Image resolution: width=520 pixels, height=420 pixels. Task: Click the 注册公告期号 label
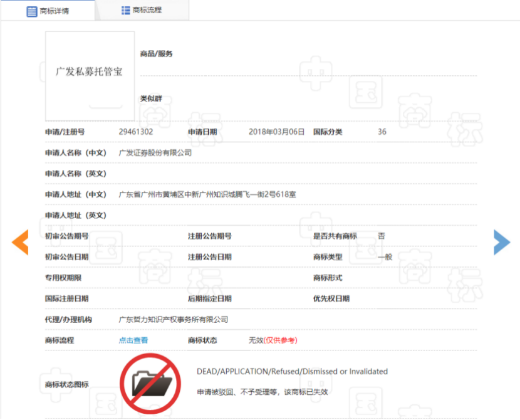coord(210,236)
